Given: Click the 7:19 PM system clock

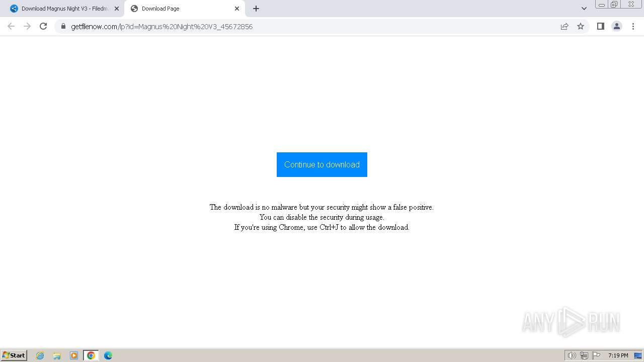Looking at the screenshot, I should [618, 355].
